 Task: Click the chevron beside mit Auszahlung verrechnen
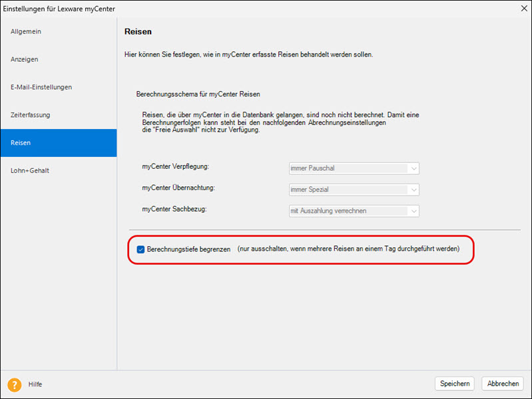413,211
